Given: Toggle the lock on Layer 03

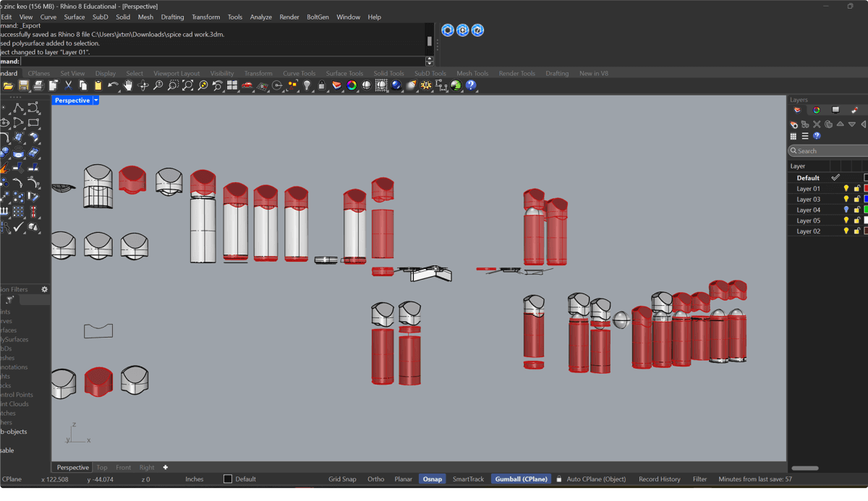Looking at the screenshot, I should 856,200.
